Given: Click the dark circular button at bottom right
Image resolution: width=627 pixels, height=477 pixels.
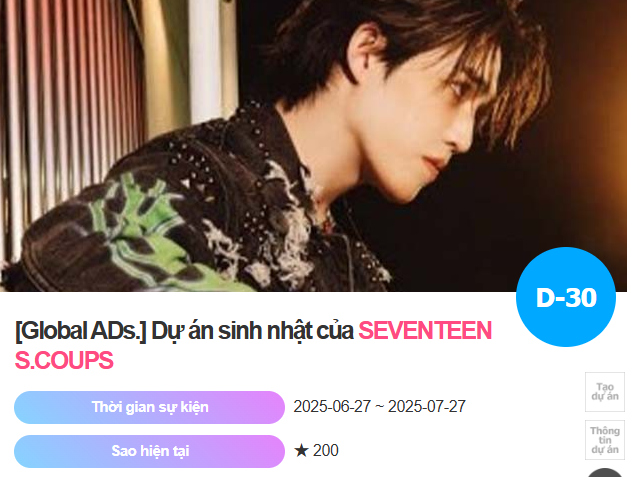Looking at the screenshot, I should pos(605,473).
